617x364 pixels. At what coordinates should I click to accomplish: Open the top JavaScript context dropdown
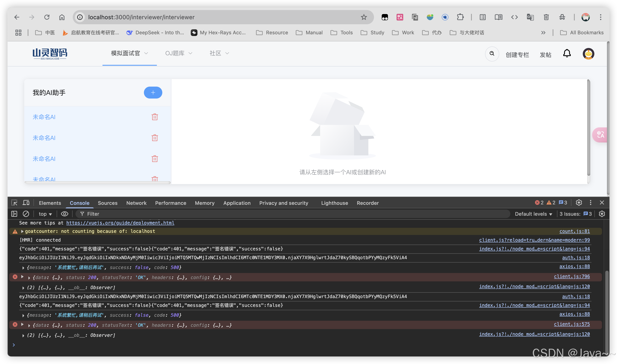[x=45, y=214]
